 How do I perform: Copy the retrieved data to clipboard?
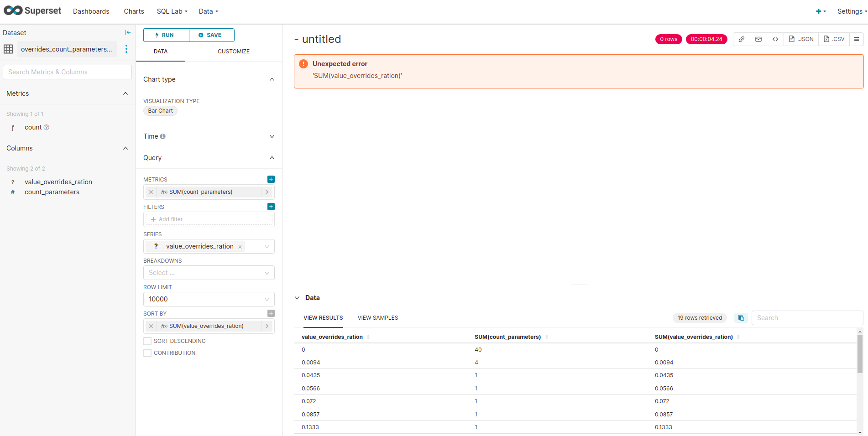(741, 317)
